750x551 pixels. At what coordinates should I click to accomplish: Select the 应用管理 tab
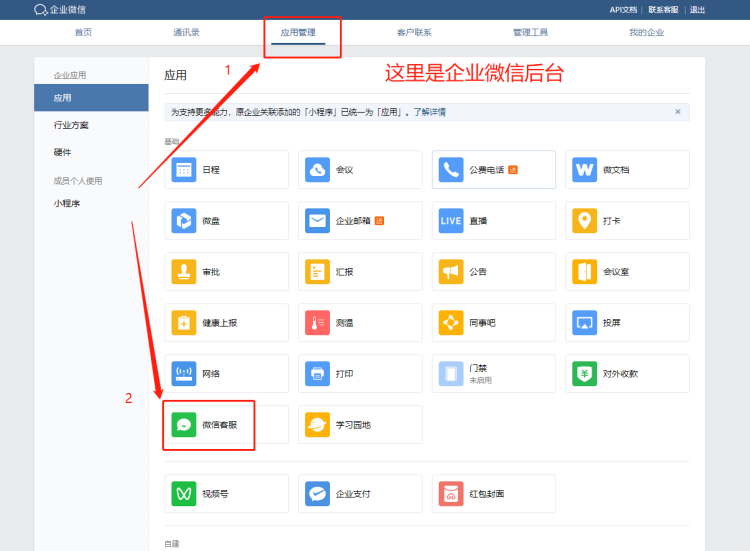(x=298, y=33)
